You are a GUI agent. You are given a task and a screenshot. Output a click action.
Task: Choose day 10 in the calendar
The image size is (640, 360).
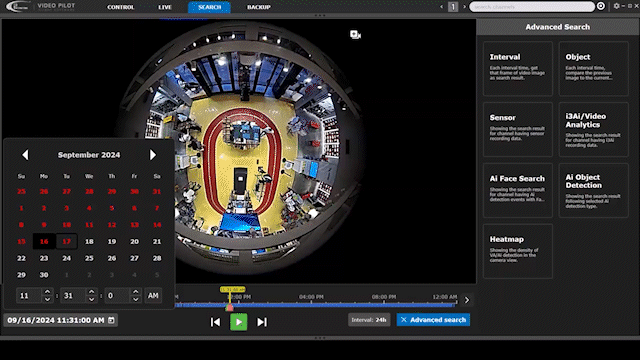click(67, 225)
